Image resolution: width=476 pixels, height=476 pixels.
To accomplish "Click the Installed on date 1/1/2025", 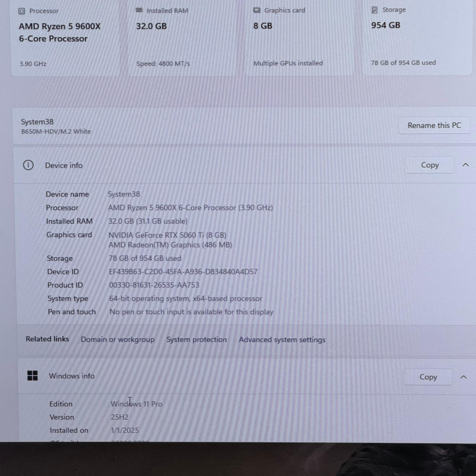I will [x=125, y=430].
